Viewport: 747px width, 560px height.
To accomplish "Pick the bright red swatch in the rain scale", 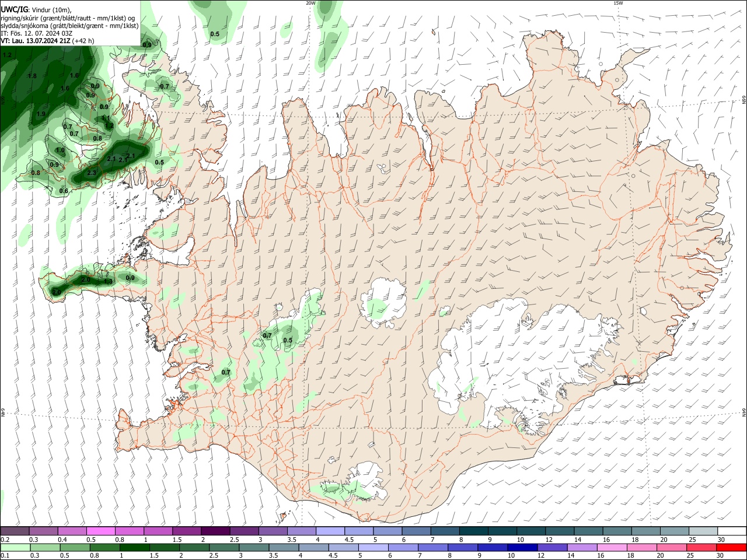I will coord(731,547).
